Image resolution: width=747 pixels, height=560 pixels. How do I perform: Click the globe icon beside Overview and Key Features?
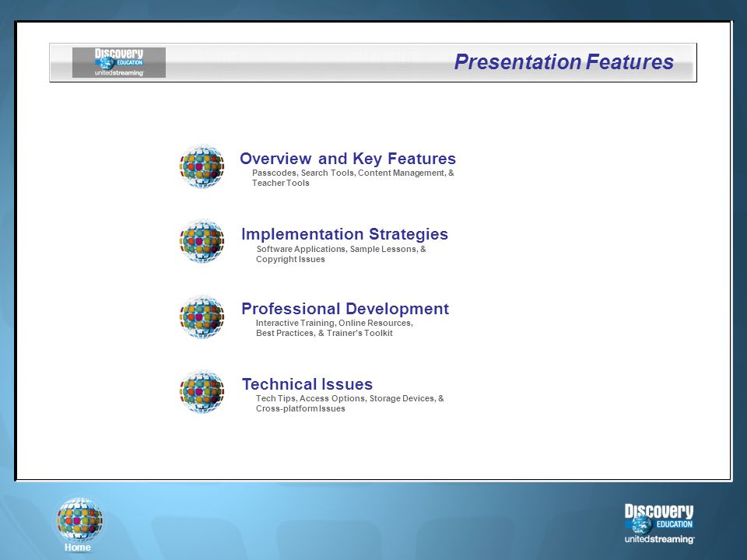point(202,166)
